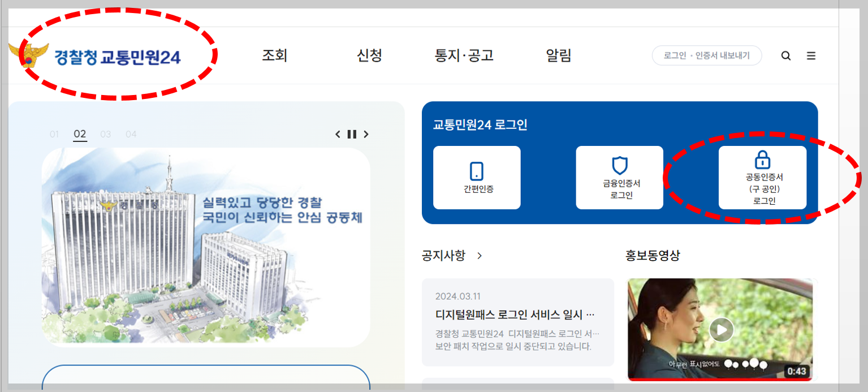
Task: Open the 통지·공고 menu
Action: pyautogui.click(x=464, y=55)
